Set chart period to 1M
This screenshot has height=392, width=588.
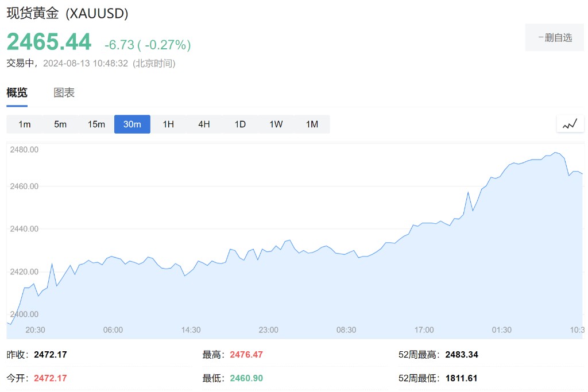pos(312,124)
